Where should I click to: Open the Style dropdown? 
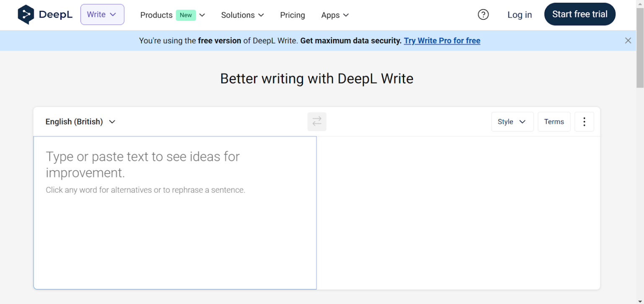coord(512,121)
